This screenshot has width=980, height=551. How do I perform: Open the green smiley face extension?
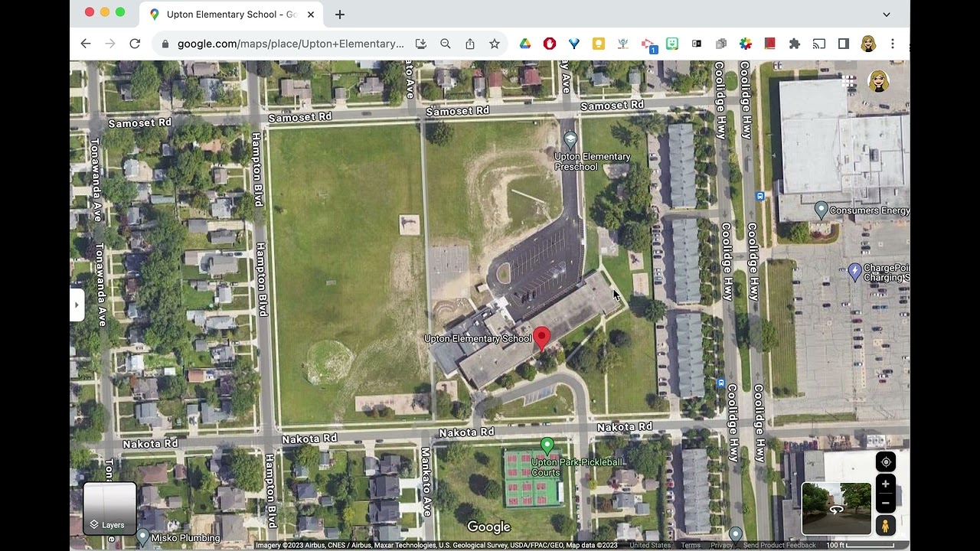(672, 44)
